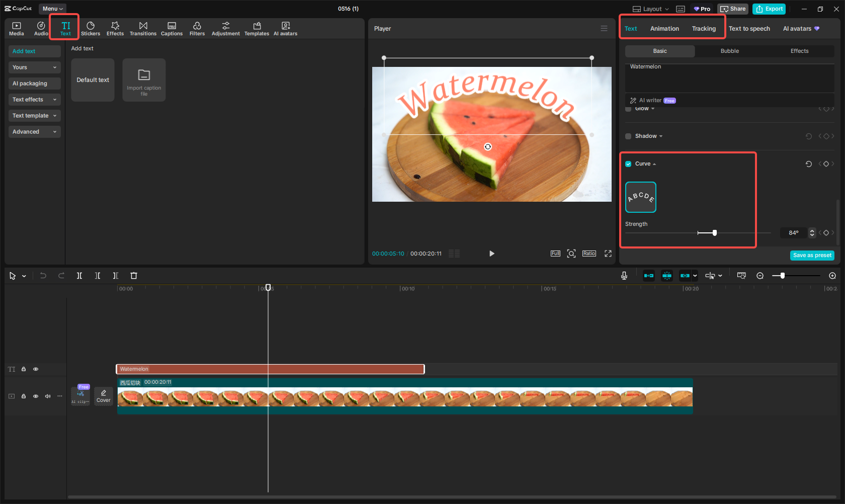Screen dimensions: 845x504
Task: Open the Text template dropdown
Action: click(34, 116)
